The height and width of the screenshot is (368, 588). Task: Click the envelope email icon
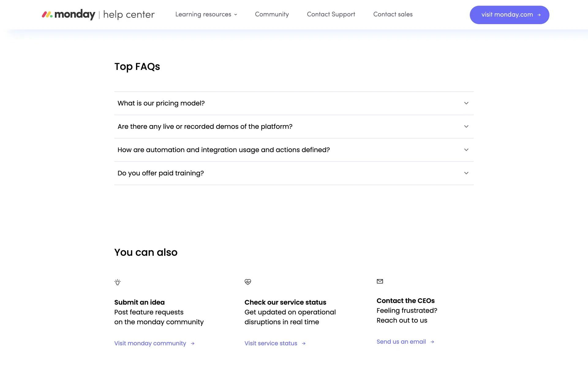click(380, 281)
